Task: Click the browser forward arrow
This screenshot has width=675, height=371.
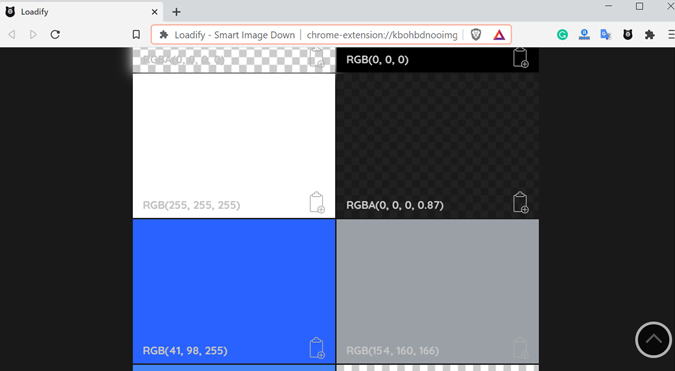Action: point(33,34)
